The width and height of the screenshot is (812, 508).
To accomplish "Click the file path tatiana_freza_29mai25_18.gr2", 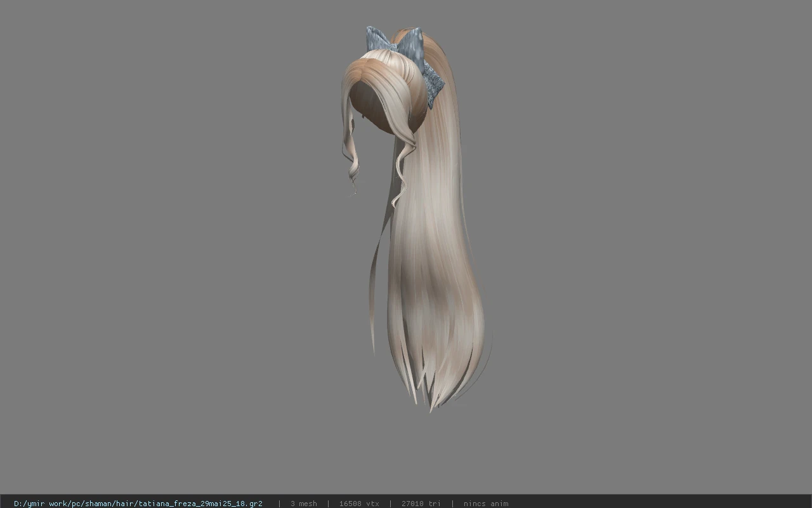I will 138,504.
